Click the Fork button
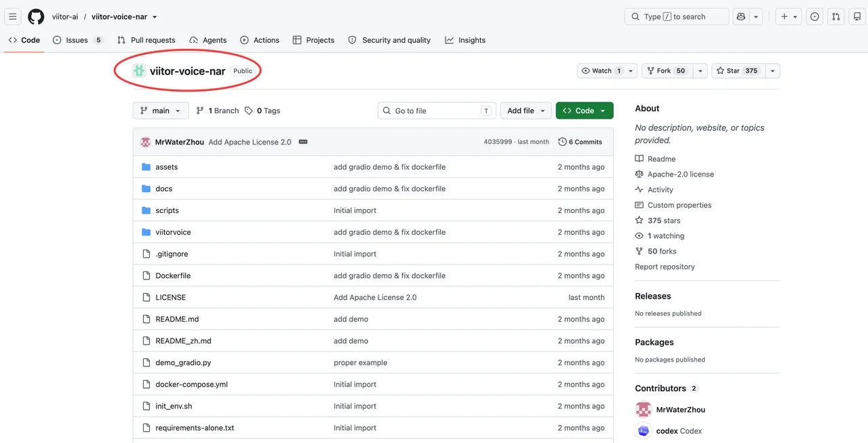The height and width of the screenshot is (443, 868). click(x=667, y=71)
